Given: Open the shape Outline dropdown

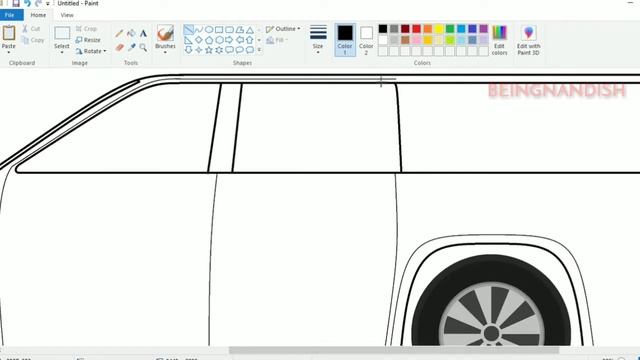Looking at the screenshot, I should (x=283, y=29).
